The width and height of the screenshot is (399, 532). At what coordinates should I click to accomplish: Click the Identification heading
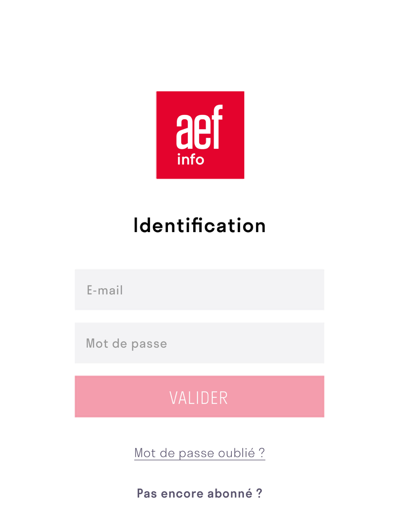tap(199, 225)
